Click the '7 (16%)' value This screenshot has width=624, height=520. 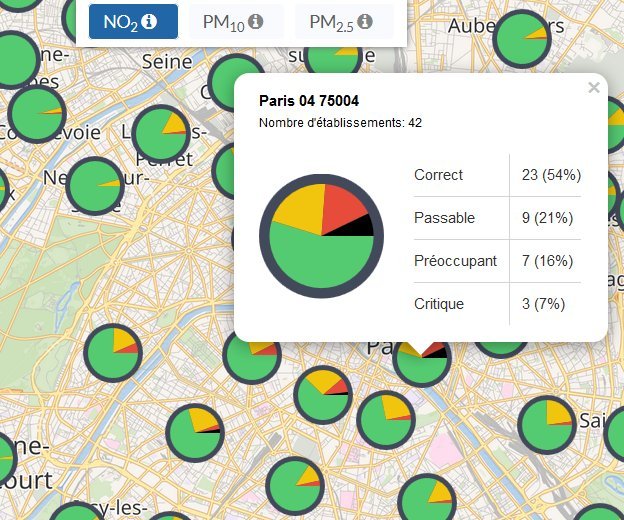point(547,261)
